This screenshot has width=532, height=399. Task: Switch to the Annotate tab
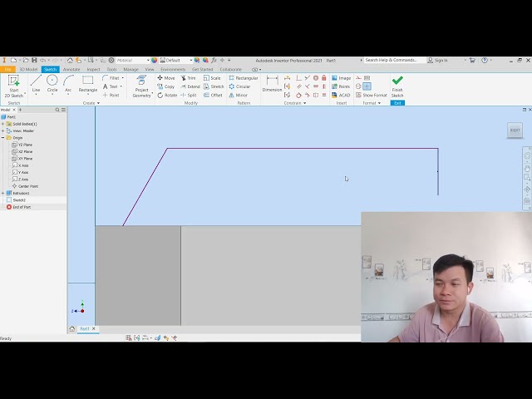point(71,70)
